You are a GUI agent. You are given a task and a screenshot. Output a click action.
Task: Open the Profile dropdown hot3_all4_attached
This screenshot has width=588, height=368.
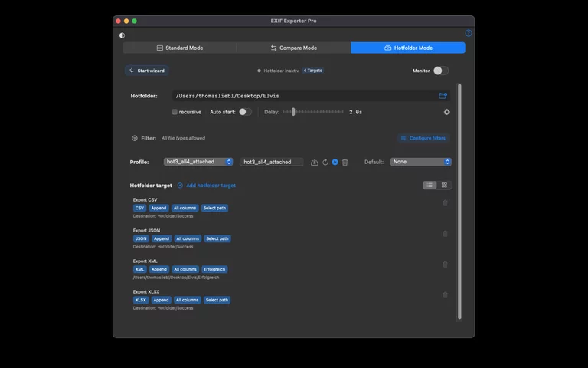199,162
